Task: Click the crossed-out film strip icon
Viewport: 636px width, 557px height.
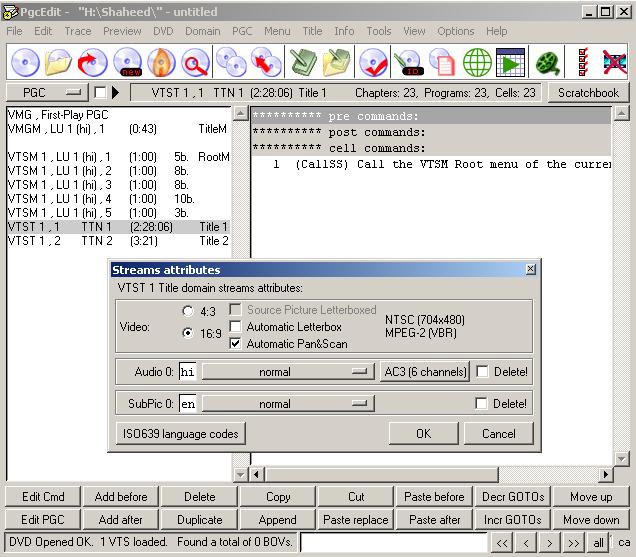Action: (614, 62)
